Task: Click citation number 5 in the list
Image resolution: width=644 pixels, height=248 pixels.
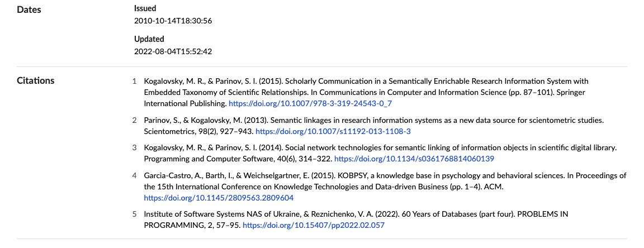Action: [134, 214]
